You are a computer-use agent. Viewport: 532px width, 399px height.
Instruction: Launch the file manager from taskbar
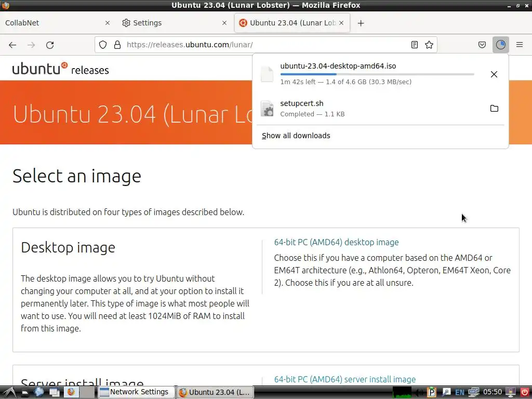24,393
